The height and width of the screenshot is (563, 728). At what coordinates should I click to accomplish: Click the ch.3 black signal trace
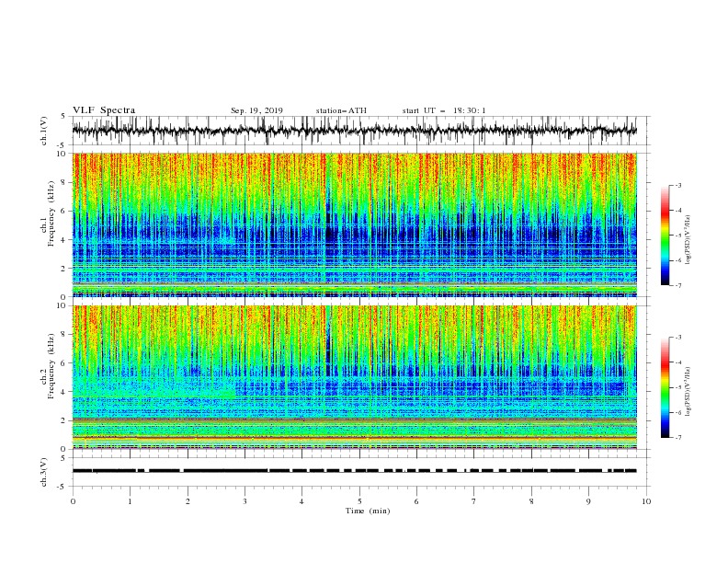click(x=354, y=471)
